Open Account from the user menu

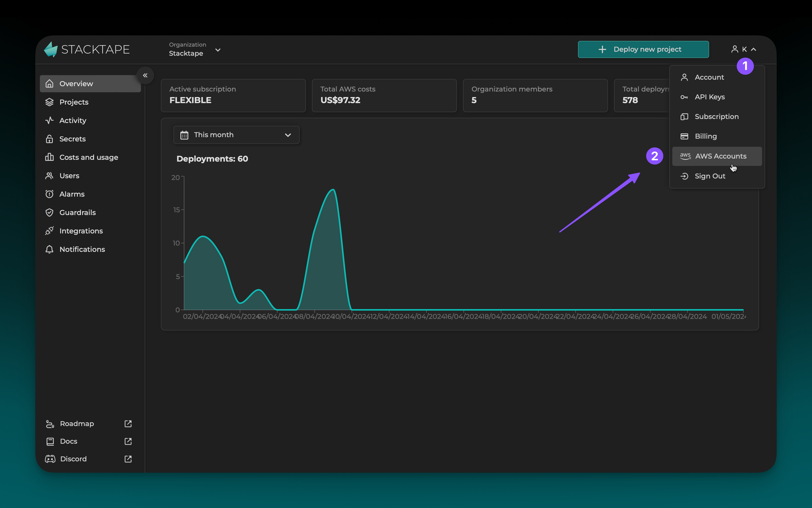pos(717,77)
